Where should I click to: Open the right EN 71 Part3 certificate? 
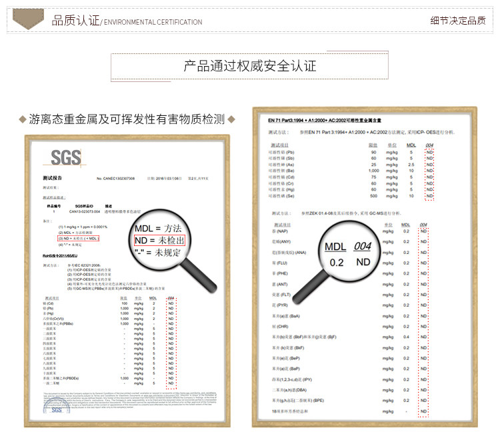click(365, 267)
